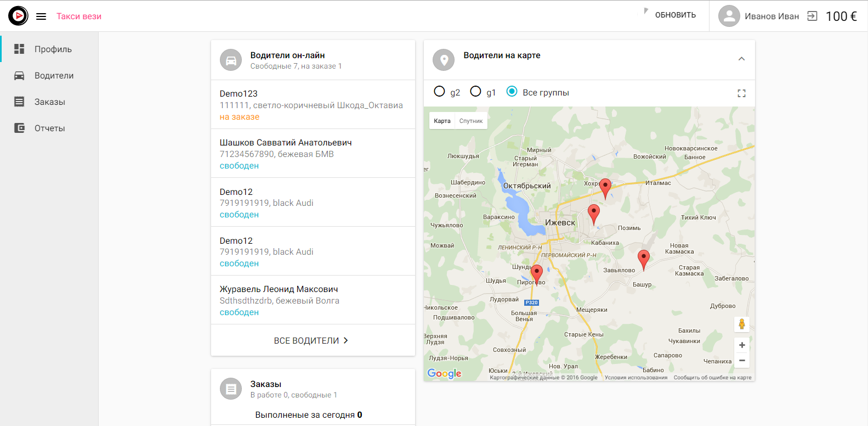Collapse the Водители на карте panel

pyautogui.click(x=741, y=59)
